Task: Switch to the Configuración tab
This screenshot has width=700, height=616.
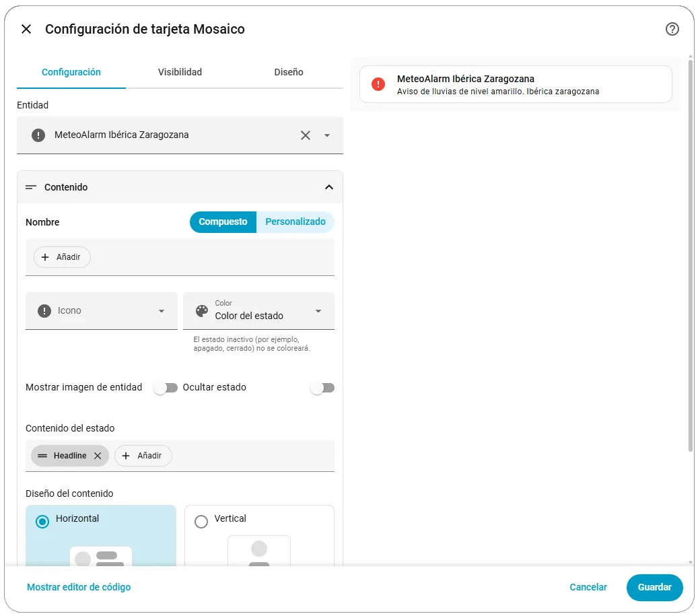Action: tap(71, 72)
